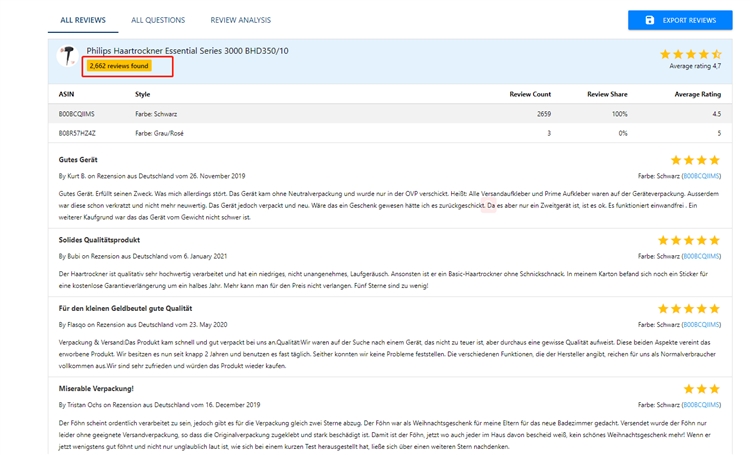Viewport: 750px width, 455px height.
Task: Click the stars of 'Miserable Verpackung!' review
Action: coord(702,388)
